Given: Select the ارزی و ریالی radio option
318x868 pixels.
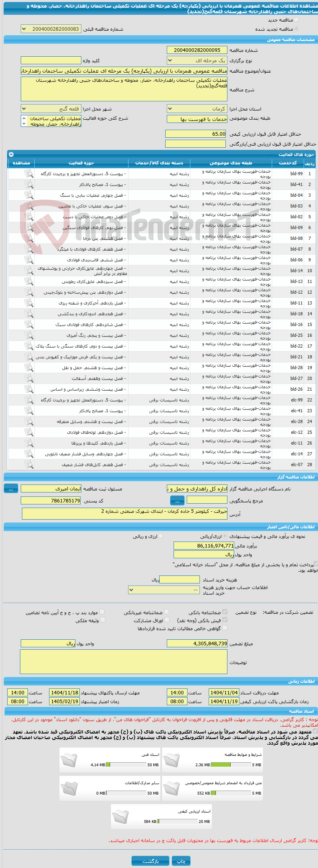Looking at the screenshot, I should coord(161,536).
